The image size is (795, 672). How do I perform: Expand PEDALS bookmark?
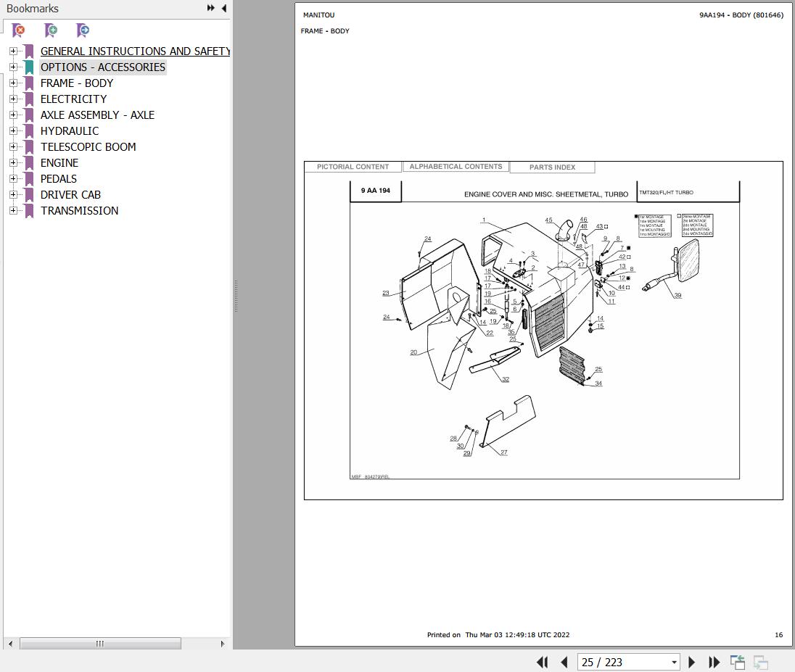[x=13, y=179]
